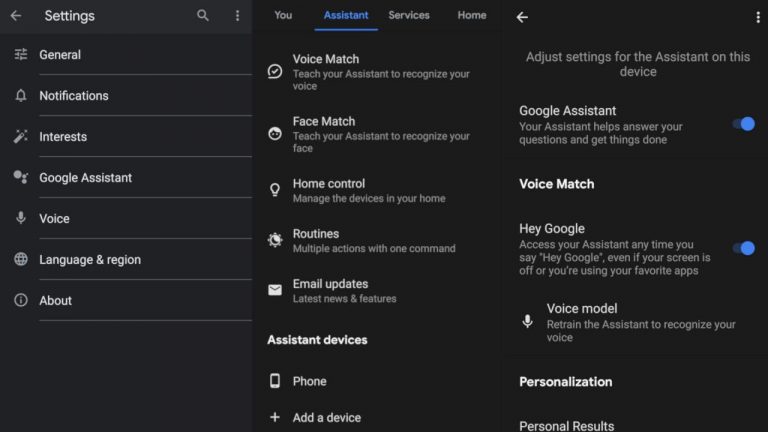
Task: Click the General sliders icon
Action: (x=21, y=54)
